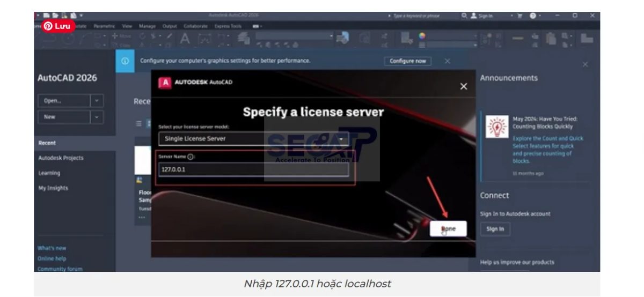
Task: Open the Output ribbon tab
Action: click(x=170, y=26)
